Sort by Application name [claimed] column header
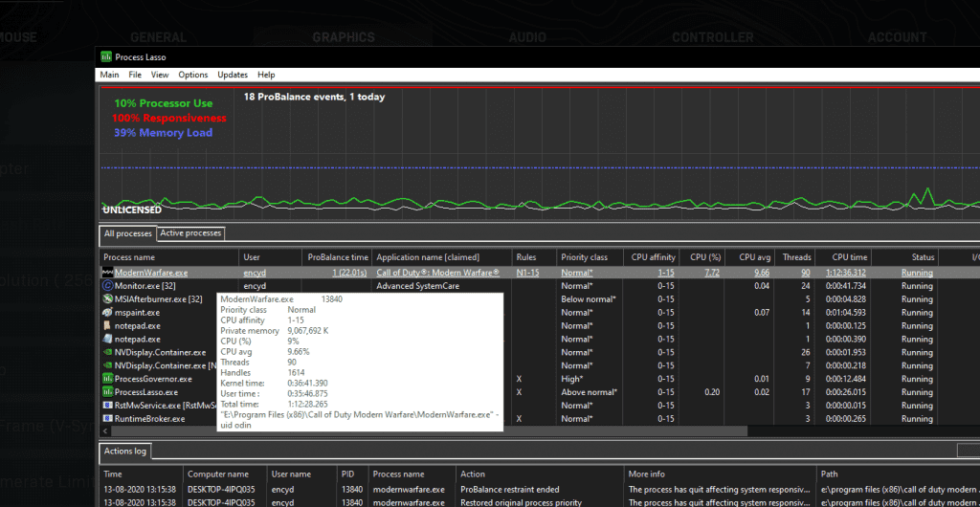Viewport: 980px width, 507px height. 442,257
